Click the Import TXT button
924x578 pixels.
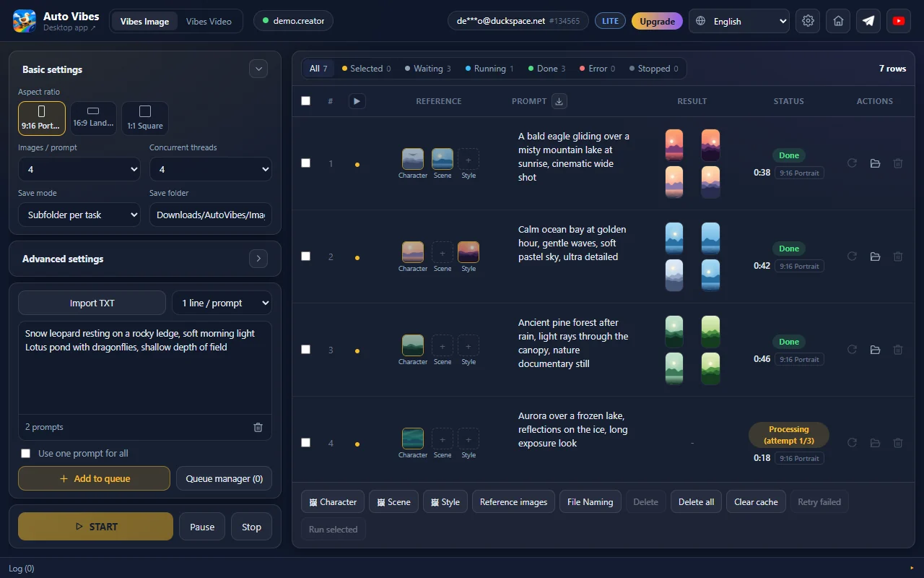tap(92, 303)
